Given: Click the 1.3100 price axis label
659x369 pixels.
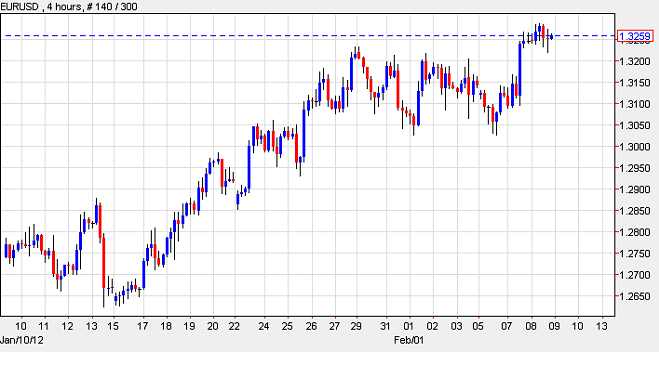Looking at the screenshot, I should tap(635, 104).
